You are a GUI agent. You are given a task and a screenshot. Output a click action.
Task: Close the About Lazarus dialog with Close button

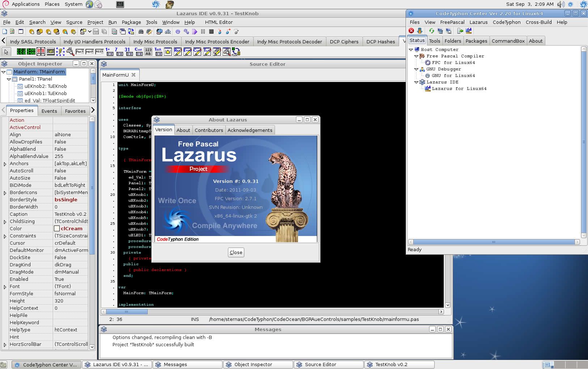tap(236, 252)
